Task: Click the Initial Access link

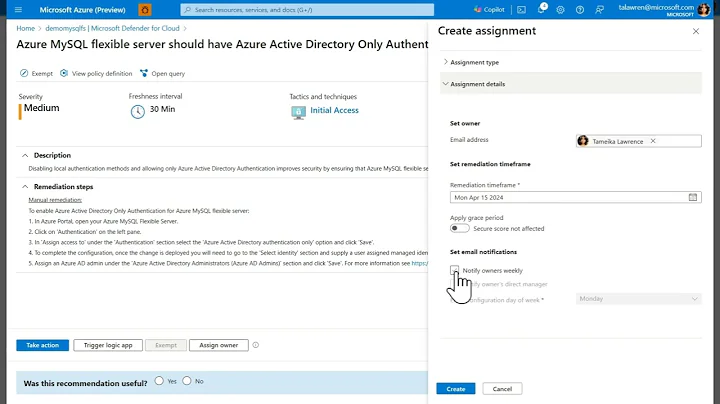Action: pyautogui.click(x=334, y=110)
